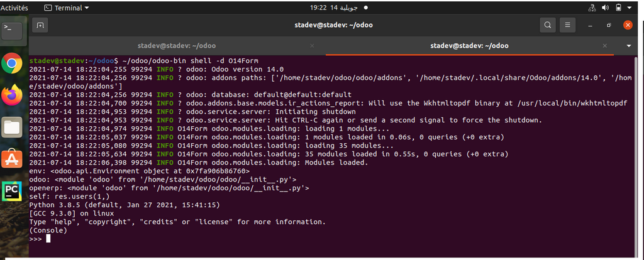Viewport: 644px width, 260px height.
Task: Select the Terminal icon in dock
Action: pos(13,30)
